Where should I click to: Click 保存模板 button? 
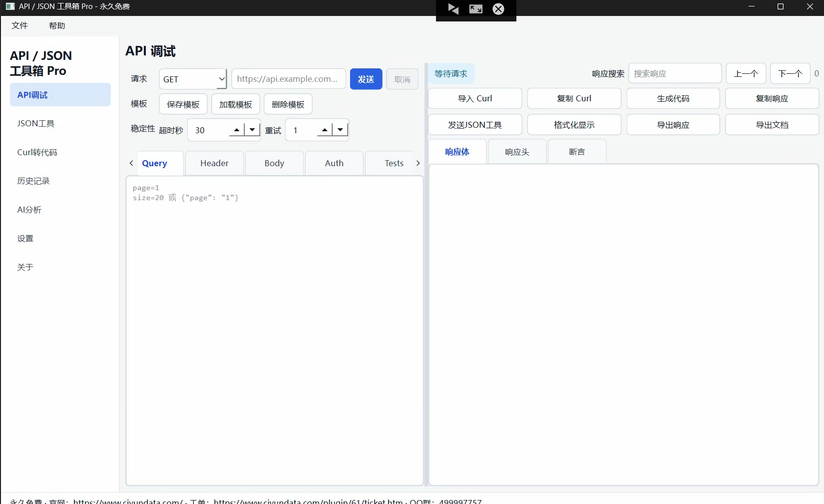pyautogui.click(x=183, y=104)
